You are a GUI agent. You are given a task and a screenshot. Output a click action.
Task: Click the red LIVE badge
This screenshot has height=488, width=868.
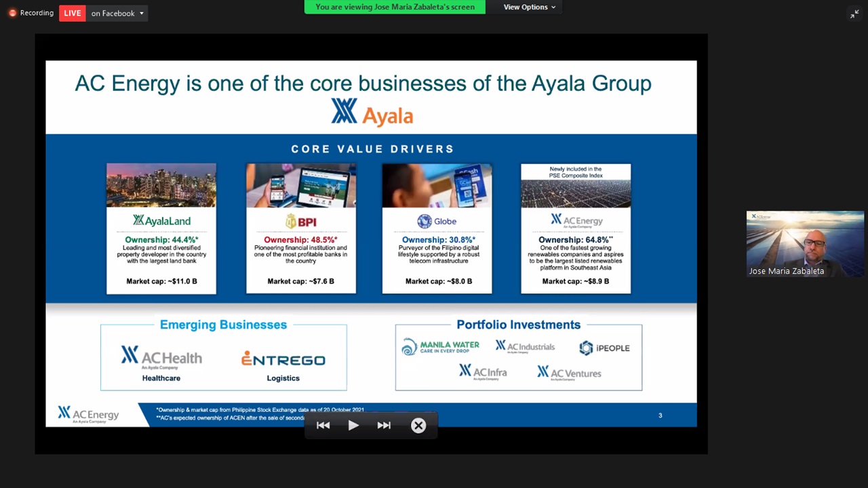[x=72, y=13]
